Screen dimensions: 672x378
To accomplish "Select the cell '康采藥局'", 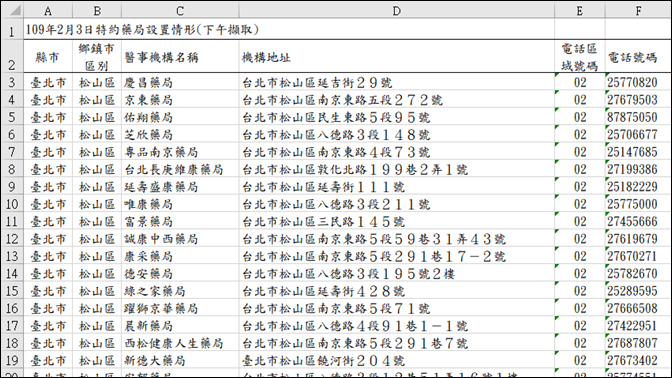I will 180,256.
